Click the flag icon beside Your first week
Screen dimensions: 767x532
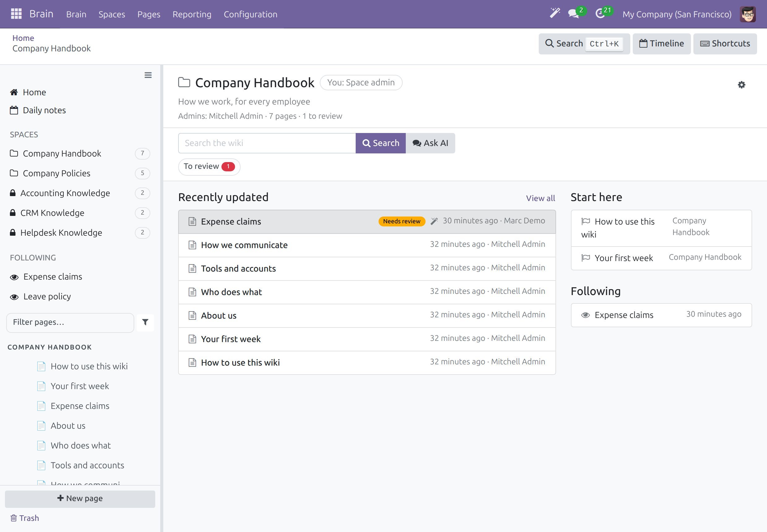pyautogui.click(x=586, y=258)
